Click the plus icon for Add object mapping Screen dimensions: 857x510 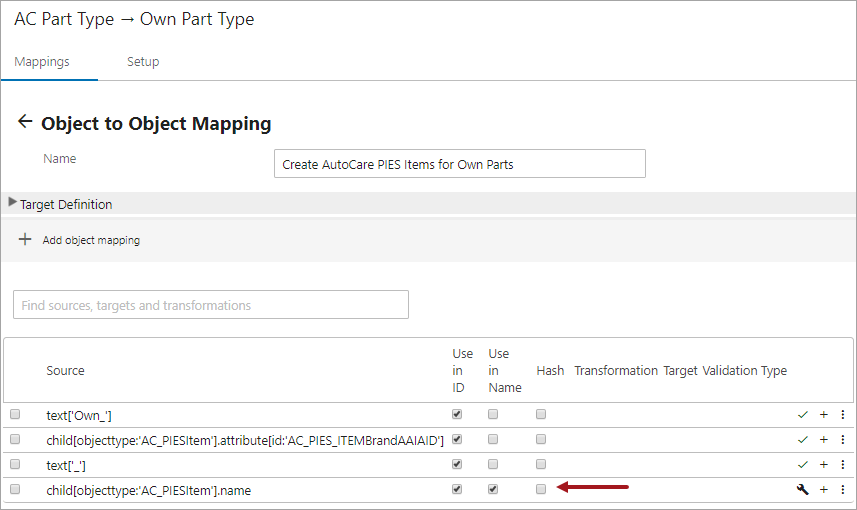click(25, 239)
